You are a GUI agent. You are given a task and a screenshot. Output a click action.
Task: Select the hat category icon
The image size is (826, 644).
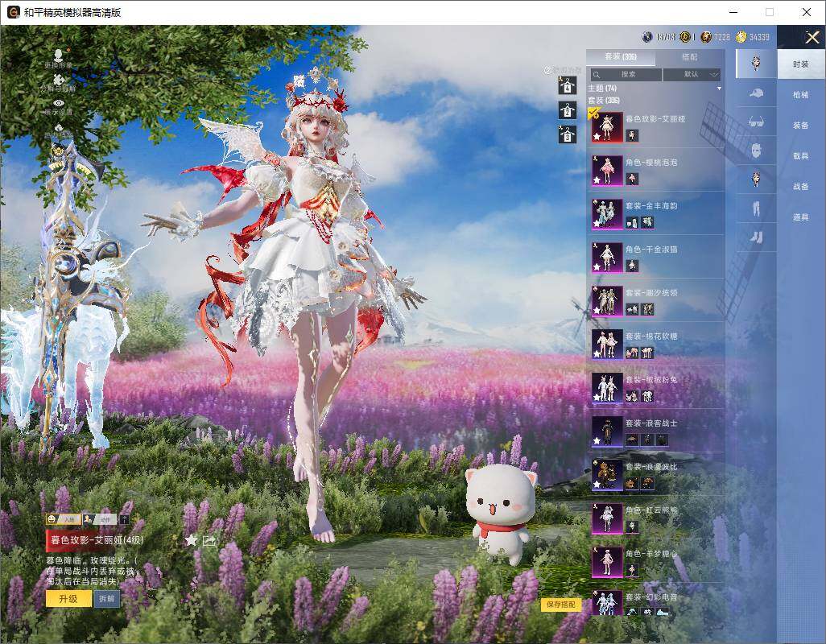pyautogui.click(x=756, y=93)
